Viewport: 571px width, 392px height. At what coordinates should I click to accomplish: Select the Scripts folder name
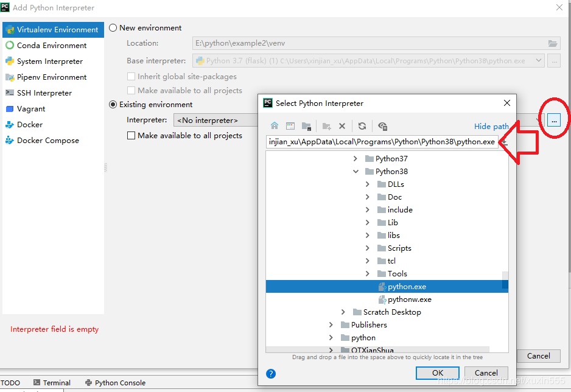pyautogui.click(x=399, y=248)
